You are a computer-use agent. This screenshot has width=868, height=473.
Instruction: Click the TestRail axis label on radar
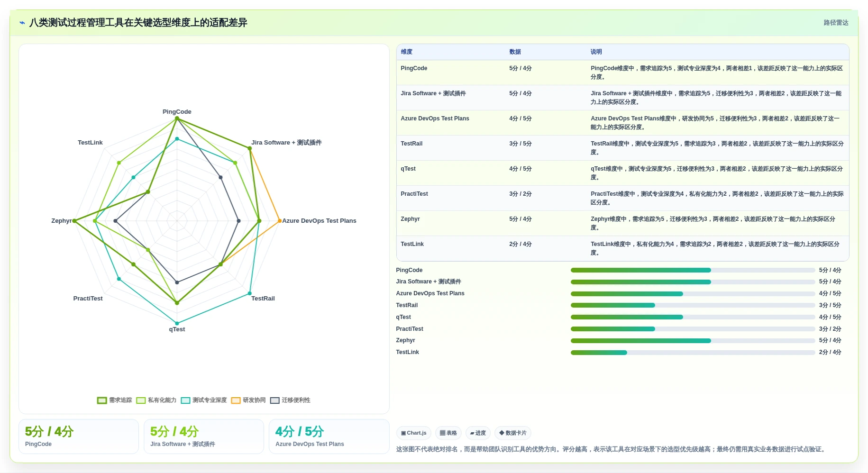tap(263, 299)
